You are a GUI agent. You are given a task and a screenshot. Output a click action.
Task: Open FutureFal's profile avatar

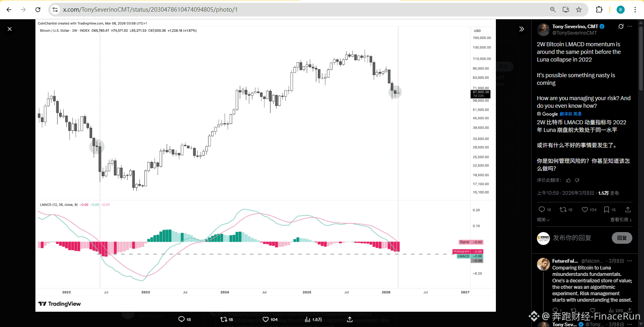(x=543, y=264)
